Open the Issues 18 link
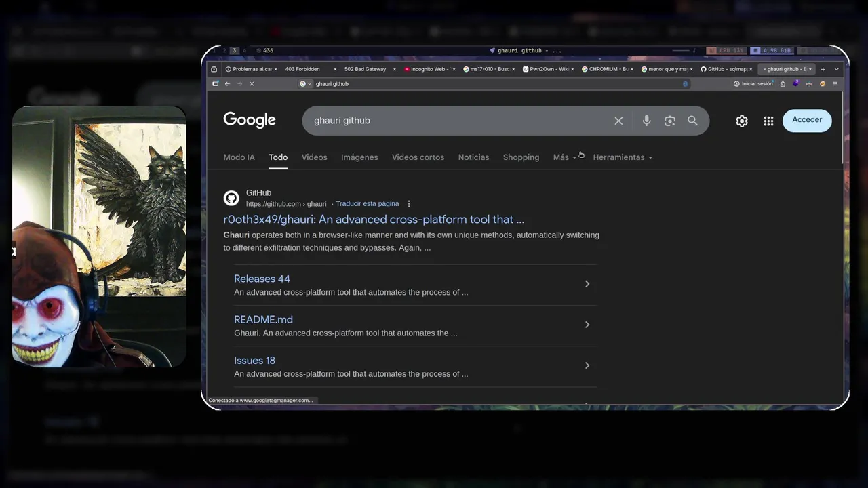The height and width of the screenshot is (488, 868). [x=254, y=361]
